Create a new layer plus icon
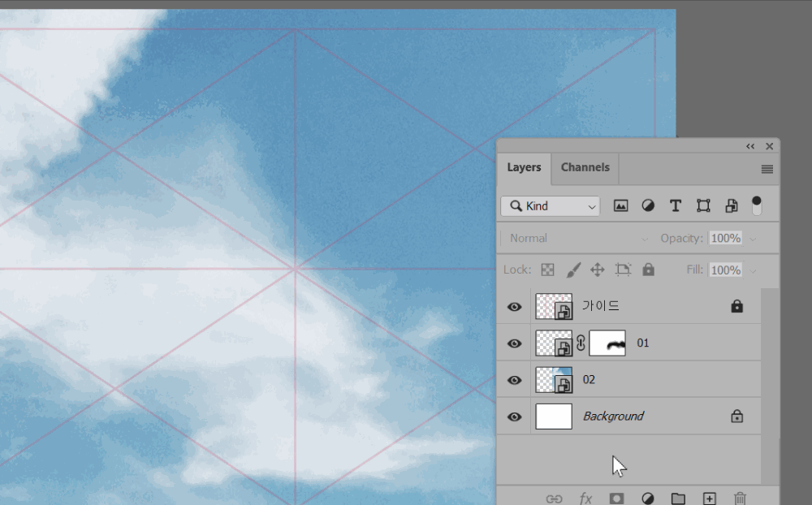 click(710, 499)
